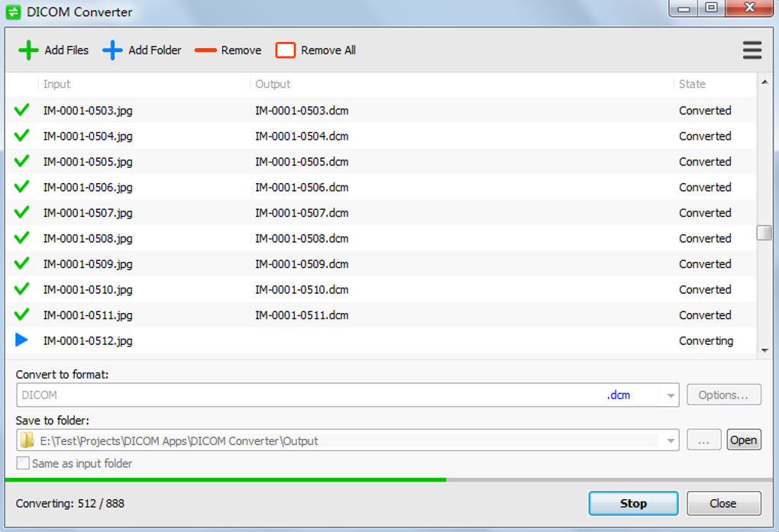Click green checkmark for IM-0001-0507.jpg
This screenshot has width=779, height=532.
point(21,212)
